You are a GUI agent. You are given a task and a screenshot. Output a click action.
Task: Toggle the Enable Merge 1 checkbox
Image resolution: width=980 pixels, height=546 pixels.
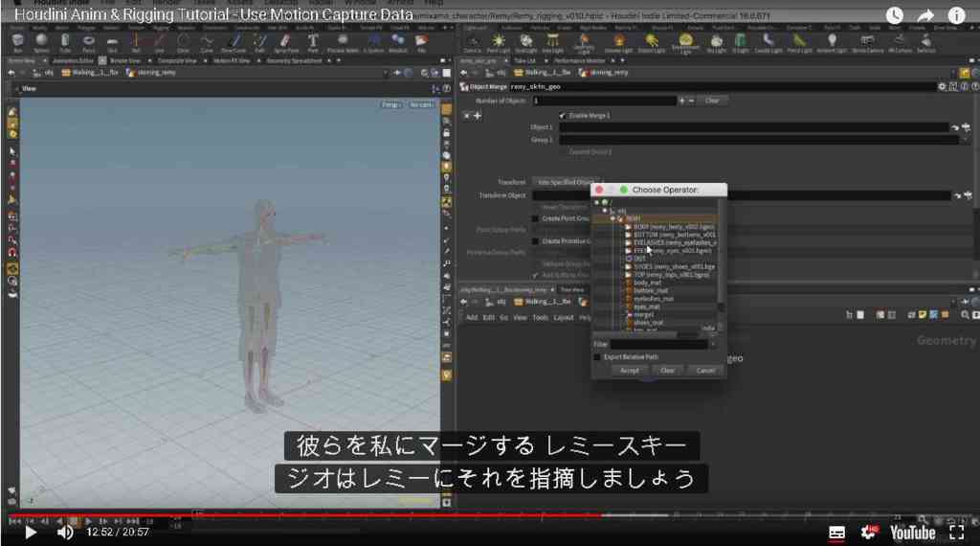[x=562, y=116]
